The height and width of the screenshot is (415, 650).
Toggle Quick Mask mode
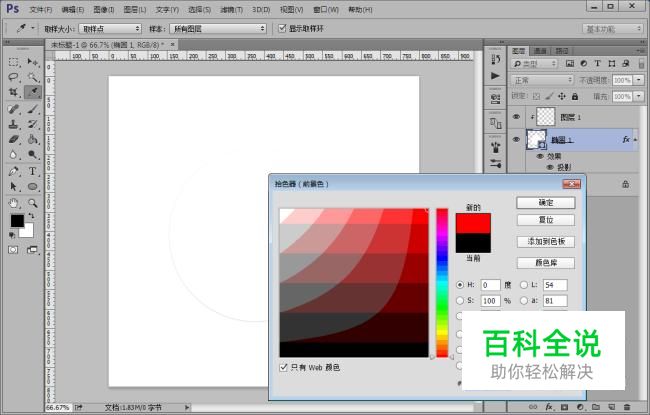13,250
